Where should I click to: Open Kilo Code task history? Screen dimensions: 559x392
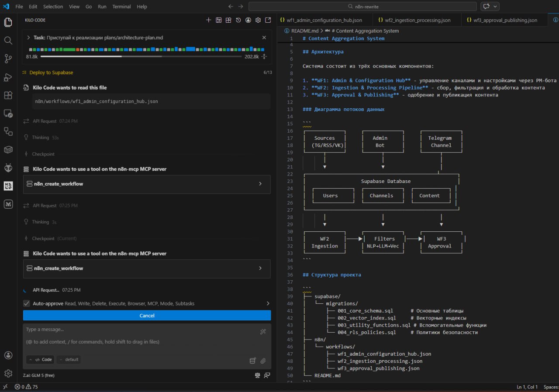[x=238, y=20]
